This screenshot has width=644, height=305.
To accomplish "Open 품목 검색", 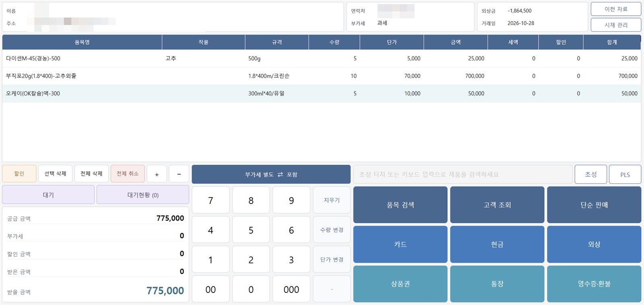I will (400, 205).
